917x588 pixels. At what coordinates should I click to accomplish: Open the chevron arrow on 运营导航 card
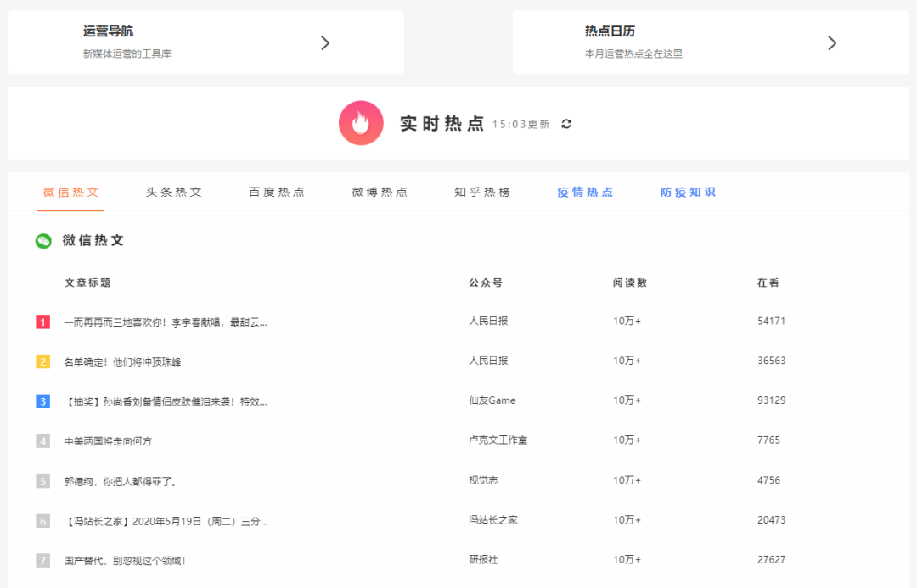pyautogui.click(x=325, y=42)
